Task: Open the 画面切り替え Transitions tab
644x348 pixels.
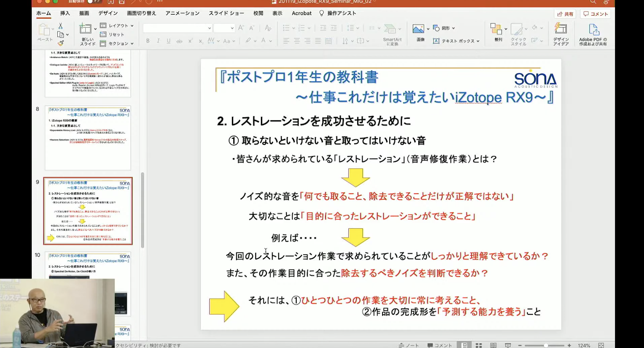Action: [x=141, y=13]
